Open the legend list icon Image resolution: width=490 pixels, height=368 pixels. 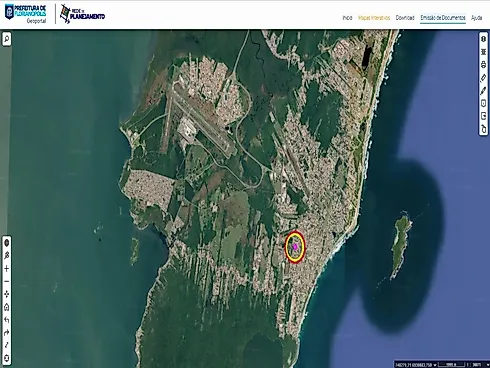(x=484, y=52)
